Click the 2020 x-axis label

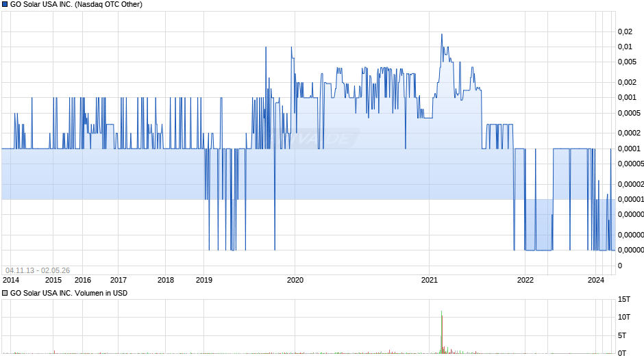[x=295, y=280]
